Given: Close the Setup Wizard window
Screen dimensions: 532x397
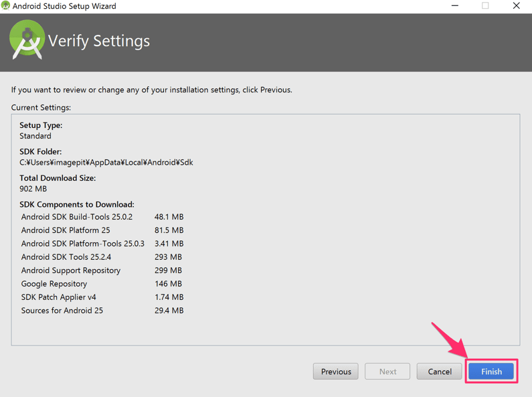Looking at the screenshot, I should 516,6.
